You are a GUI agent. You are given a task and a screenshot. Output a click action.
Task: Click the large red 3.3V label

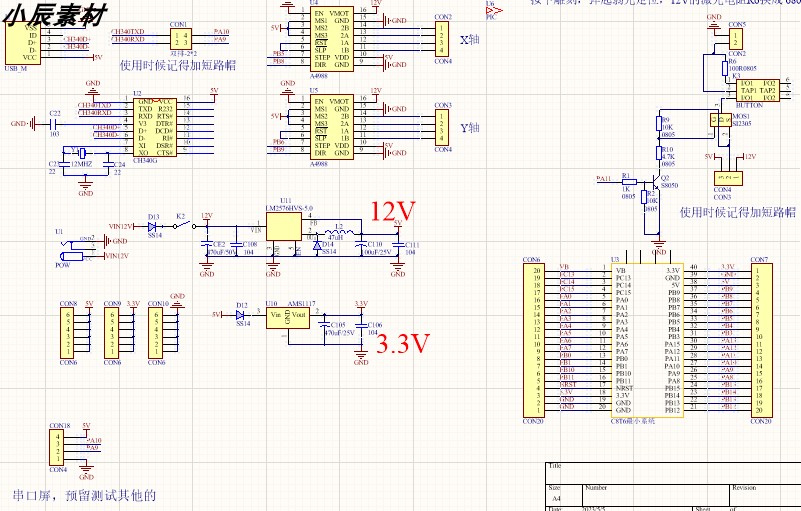pyautogui.click(x=403, y=344)
